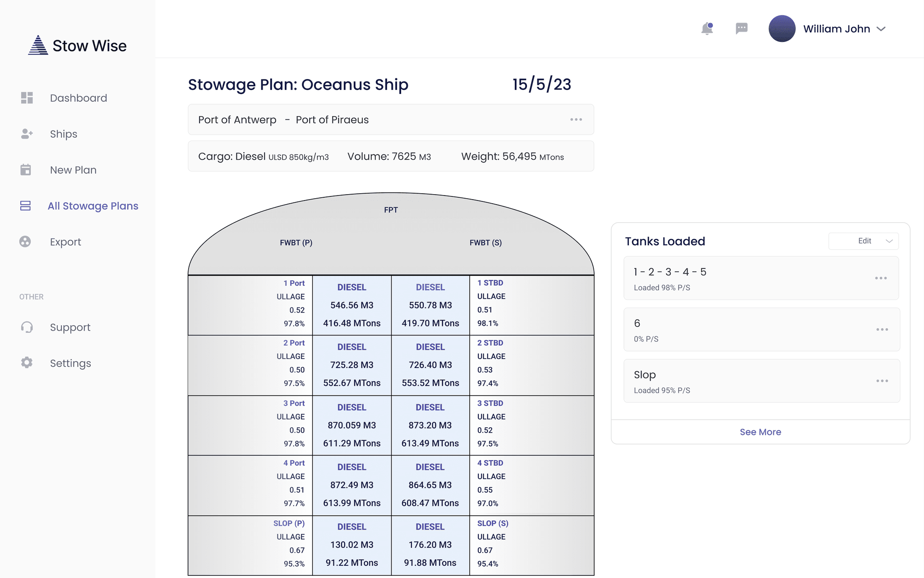Open the Antwerp–Piraeus route options menu
The image size is (924, 578).
click(575, 119)
